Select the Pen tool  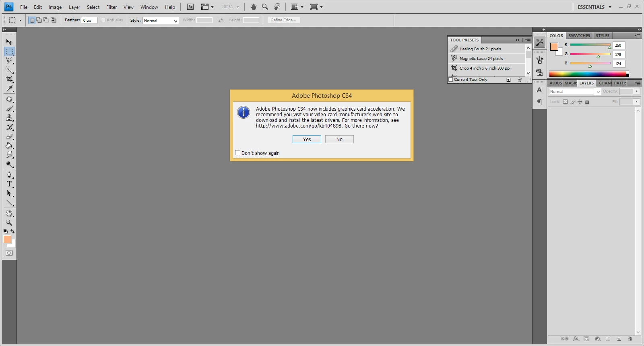coord(9,175)
